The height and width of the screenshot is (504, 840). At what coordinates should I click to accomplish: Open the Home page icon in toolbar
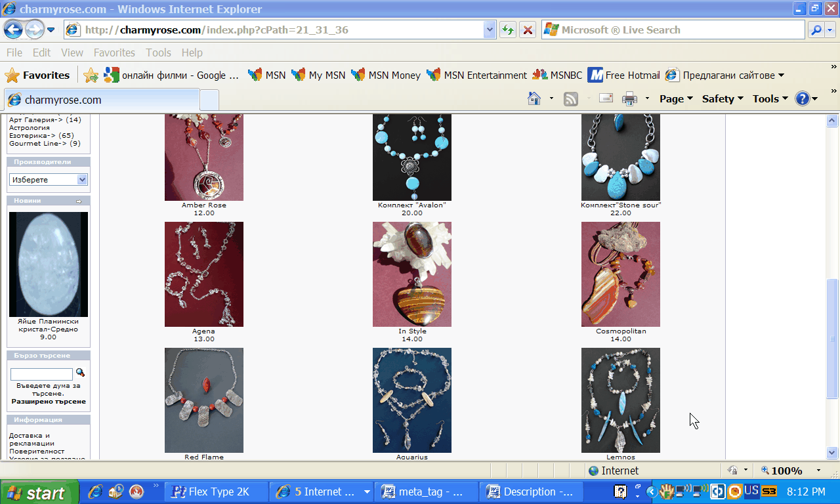click(534, 99)
